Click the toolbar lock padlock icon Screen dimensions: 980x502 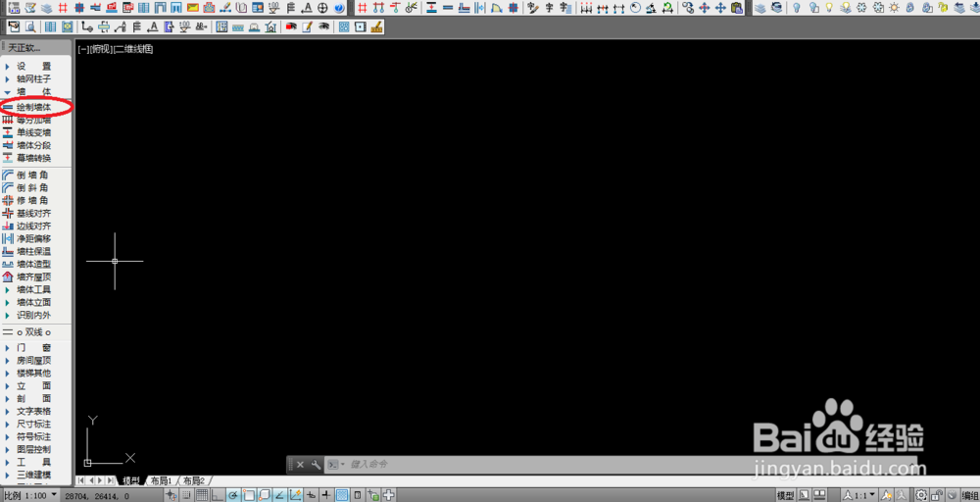coord(938,495)
